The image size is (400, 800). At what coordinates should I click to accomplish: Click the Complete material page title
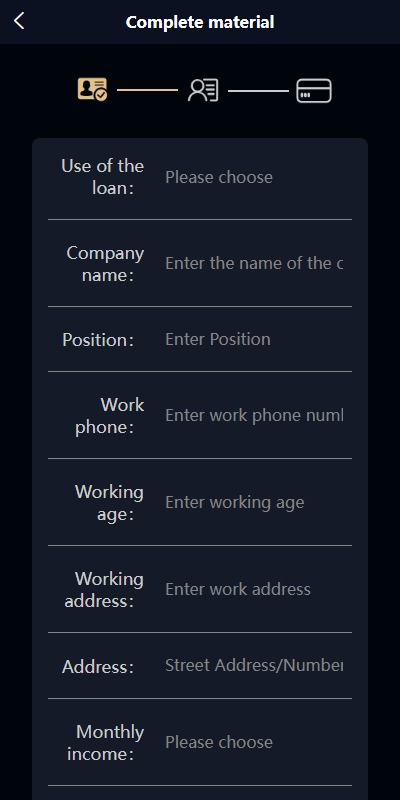[200, 22]
